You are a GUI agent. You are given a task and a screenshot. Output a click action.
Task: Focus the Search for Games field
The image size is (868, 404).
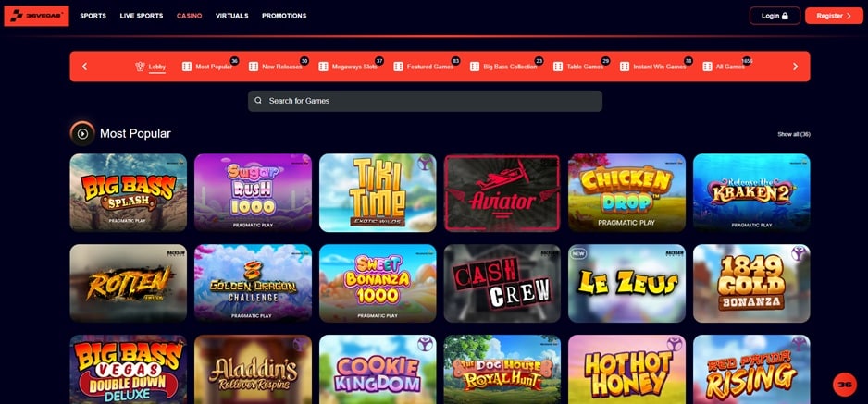[x=425, y=101]
